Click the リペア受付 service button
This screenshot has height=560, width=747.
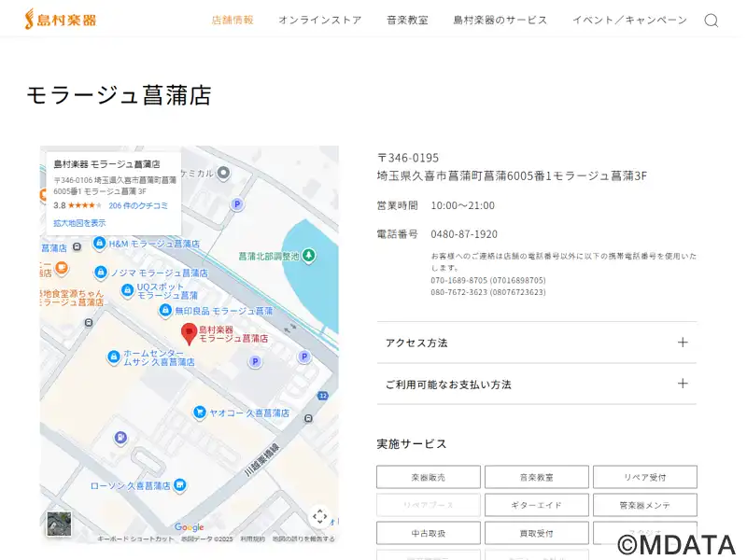(x=644, y=477)
